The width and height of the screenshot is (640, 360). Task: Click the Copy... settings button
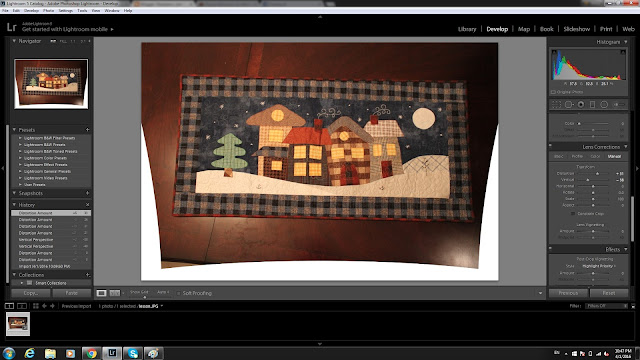(x=31, y=293)
